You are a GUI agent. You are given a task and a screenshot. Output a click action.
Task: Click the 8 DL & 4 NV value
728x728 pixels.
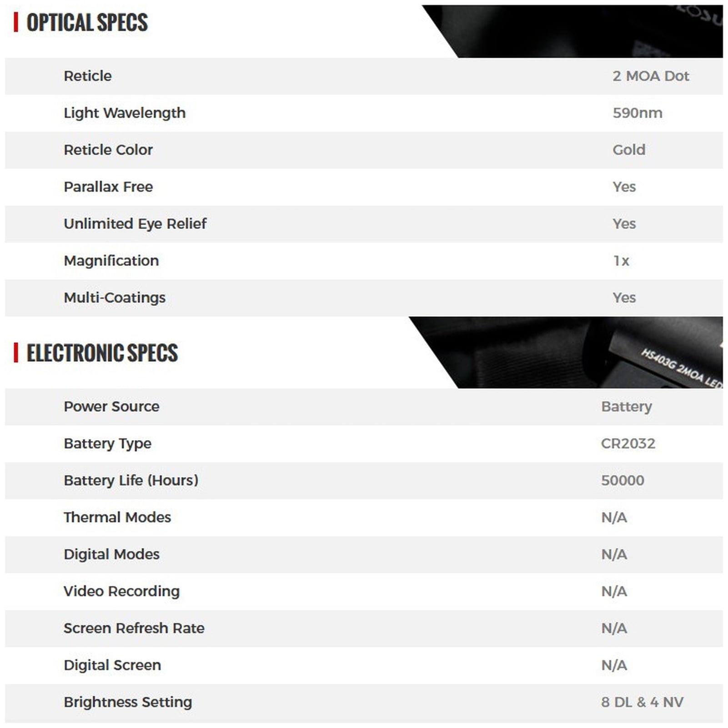[642, 702]
